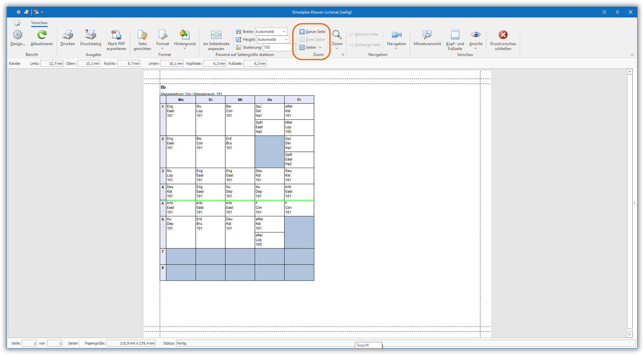Click the vertical scrollbar down arrow
Viewport: 644px width, 355px height.
629,335
